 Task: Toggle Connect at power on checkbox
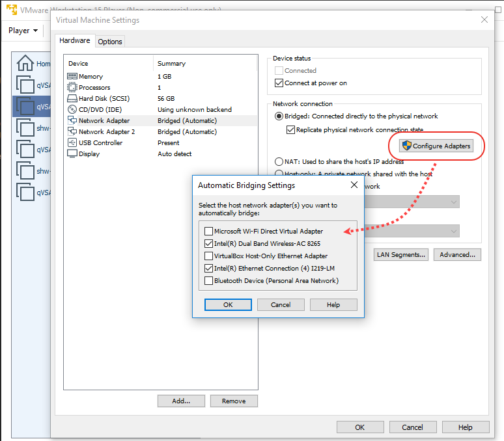(x=279, y=83)
